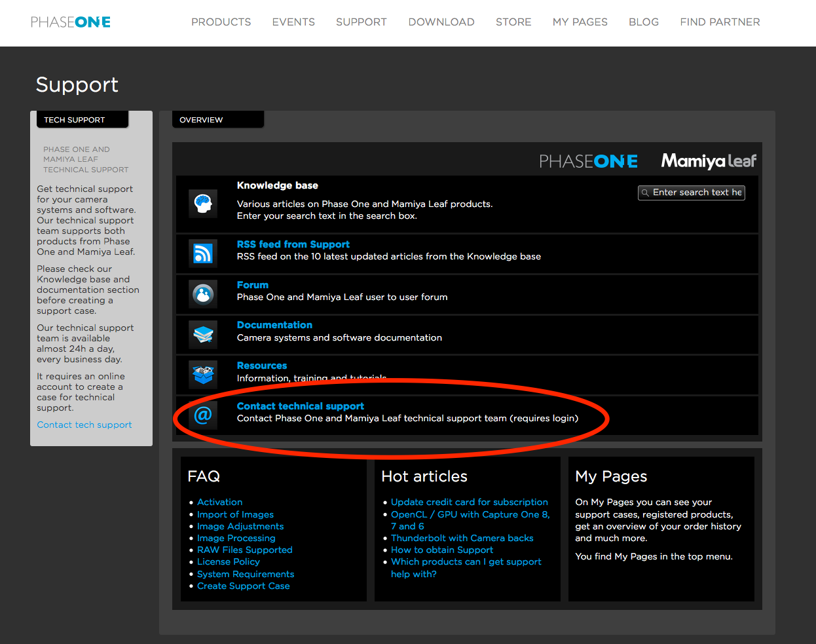Click the knowledge base search field

[x=692, y=193]
